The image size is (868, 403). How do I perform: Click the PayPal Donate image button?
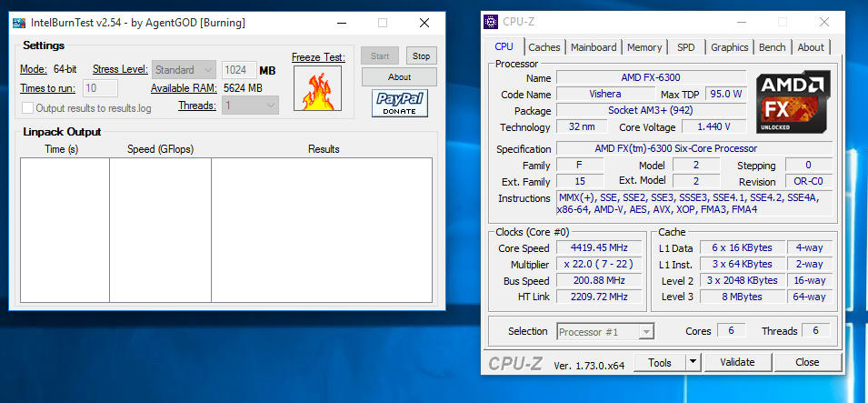coord(400,104)
